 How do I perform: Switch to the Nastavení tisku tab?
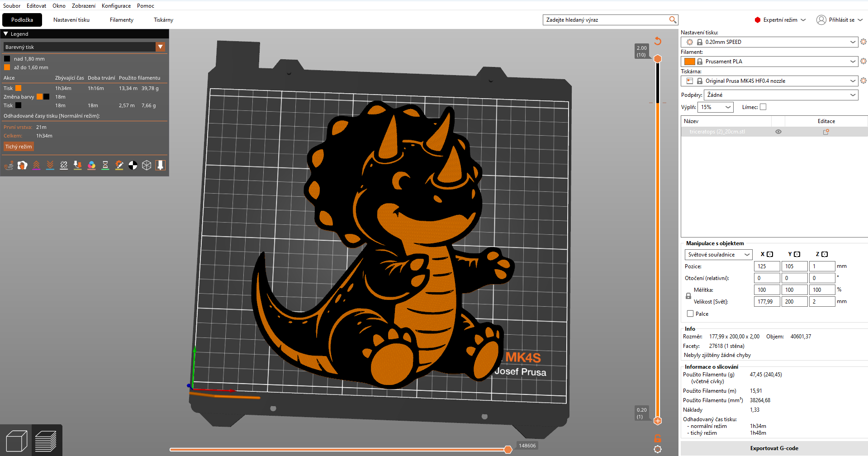[71, 20]
